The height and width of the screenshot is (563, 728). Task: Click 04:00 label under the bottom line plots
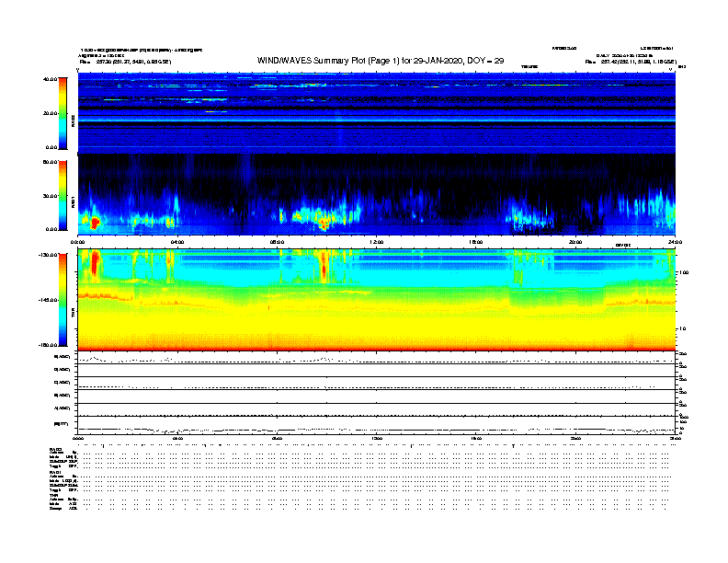(177, 438)
